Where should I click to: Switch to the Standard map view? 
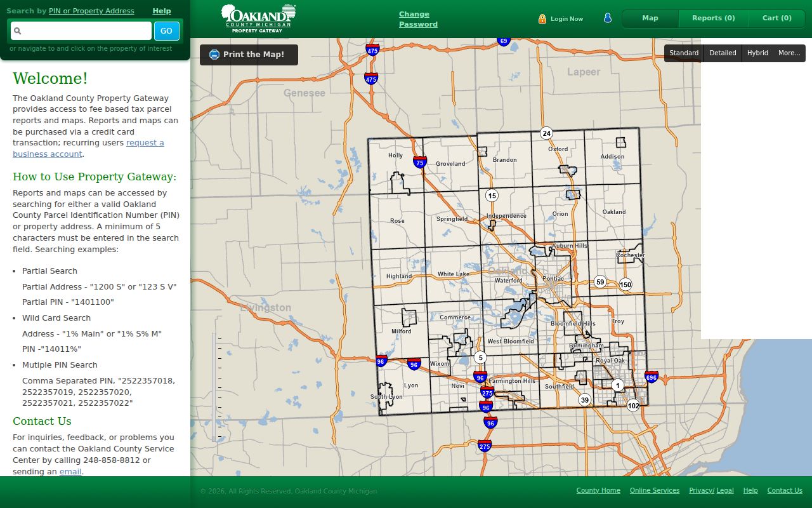click(x=684, y=53)
